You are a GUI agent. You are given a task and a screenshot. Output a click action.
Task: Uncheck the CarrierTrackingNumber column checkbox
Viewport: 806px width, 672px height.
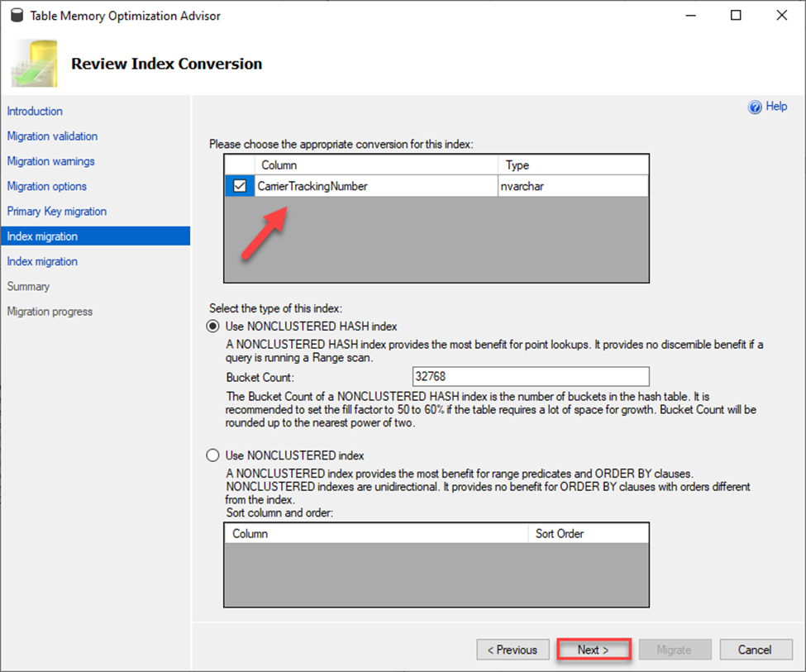click(240, 186)
